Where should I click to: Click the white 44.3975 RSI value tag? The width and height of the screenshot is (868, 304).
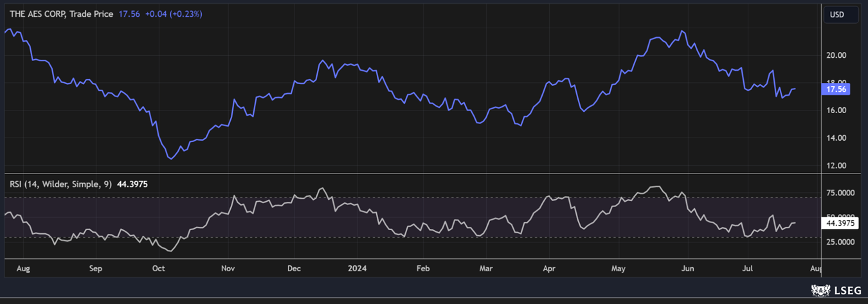click(x=840, y=223)
